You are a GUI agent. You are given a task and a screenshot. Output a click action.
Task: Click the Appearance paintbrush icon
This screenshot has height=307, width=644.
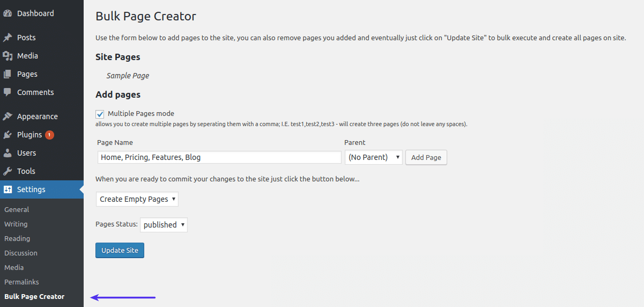coord(8,116)
